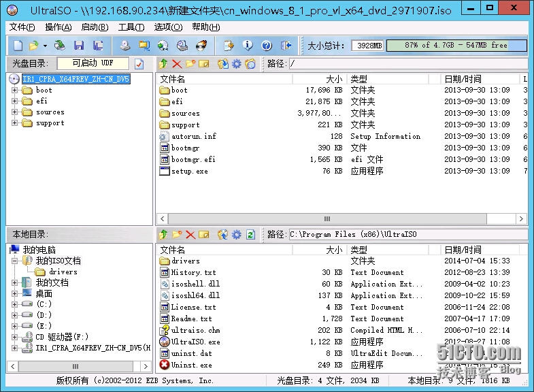Select setup.exe in image file list
The height and width of the screenshot is (392, 534).
pos(190,171)
